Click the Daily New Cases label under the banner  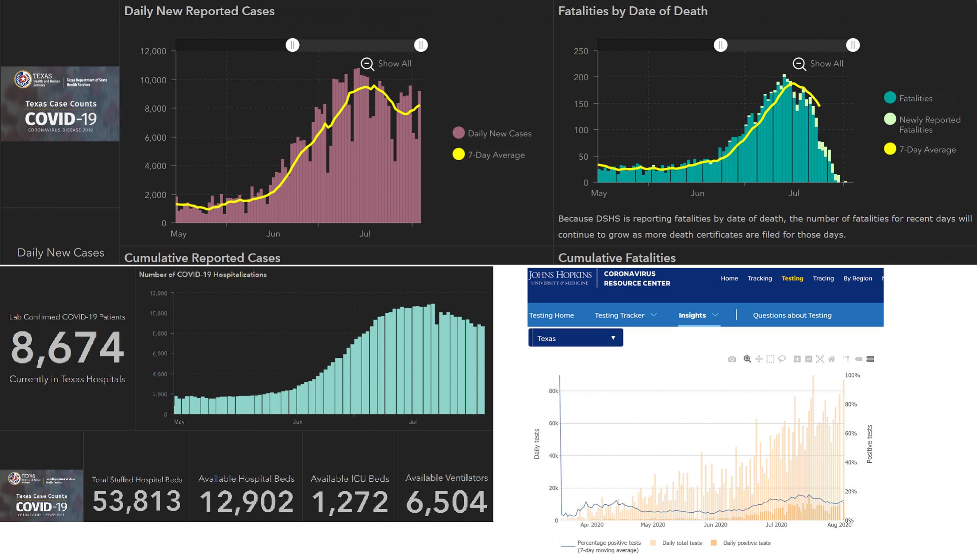coord(61,252)
